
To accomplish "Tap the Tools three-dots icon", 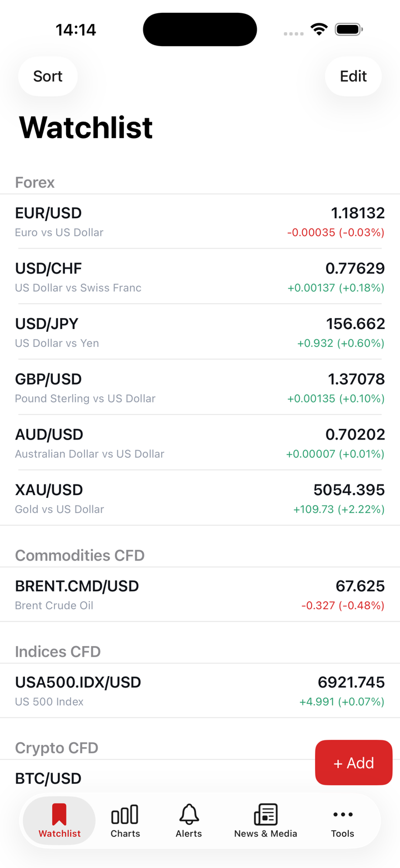I will (x=343, y=814).
